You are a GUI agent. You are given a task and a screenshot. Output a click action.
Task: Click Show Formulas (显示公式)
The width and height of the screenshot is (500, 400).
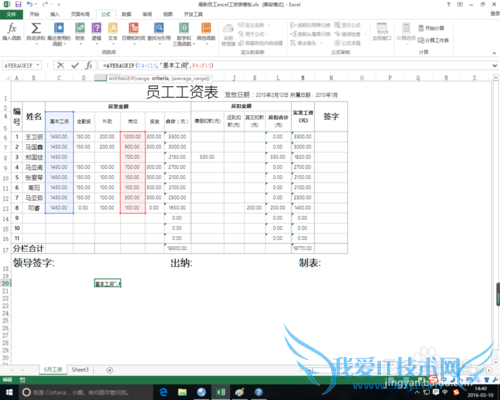tap(348, 25)
